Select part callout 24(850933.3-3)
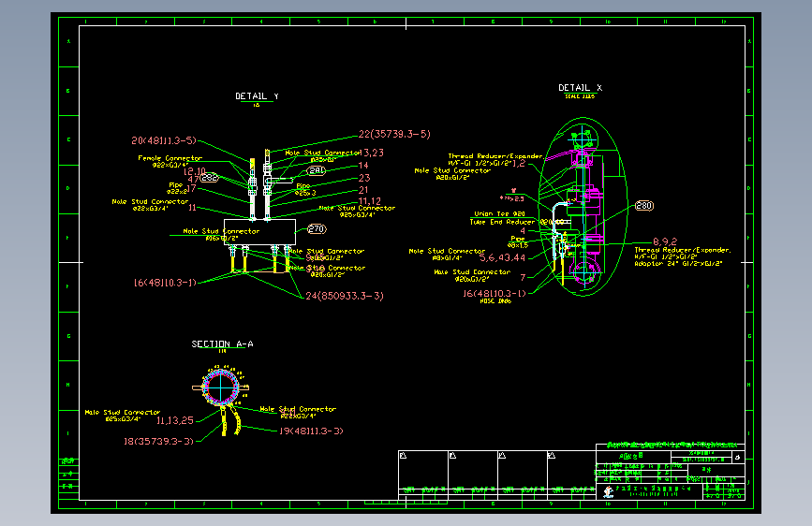Image resolution: width=812 pixels, height=526 pixels. pyautogui.click(x=345, y=296)
